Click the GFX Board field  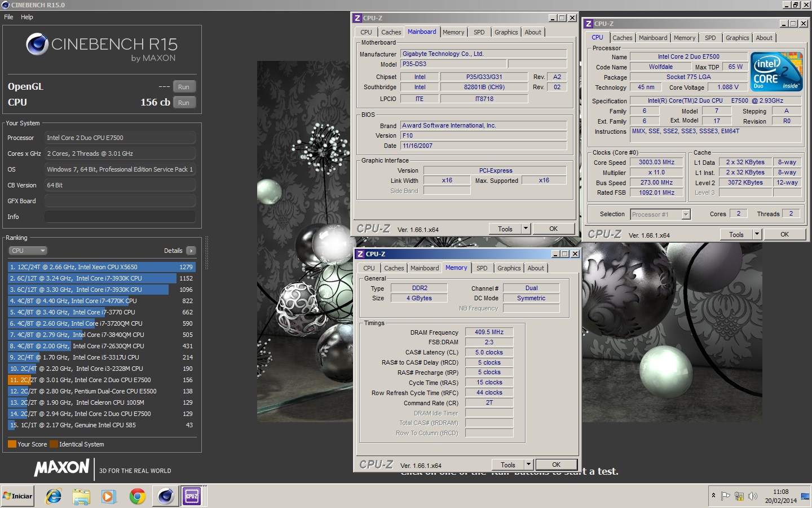(120, 201)
